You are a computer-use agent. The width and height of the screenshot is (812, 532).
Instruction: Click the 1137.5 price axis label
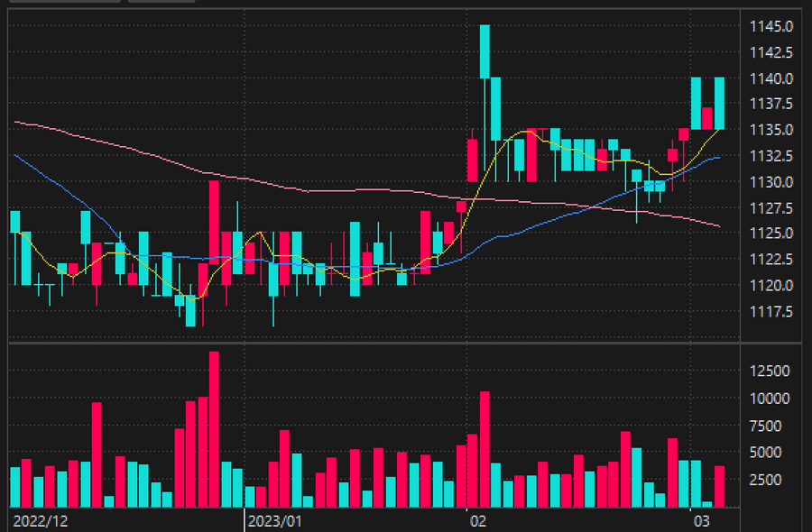771,104
